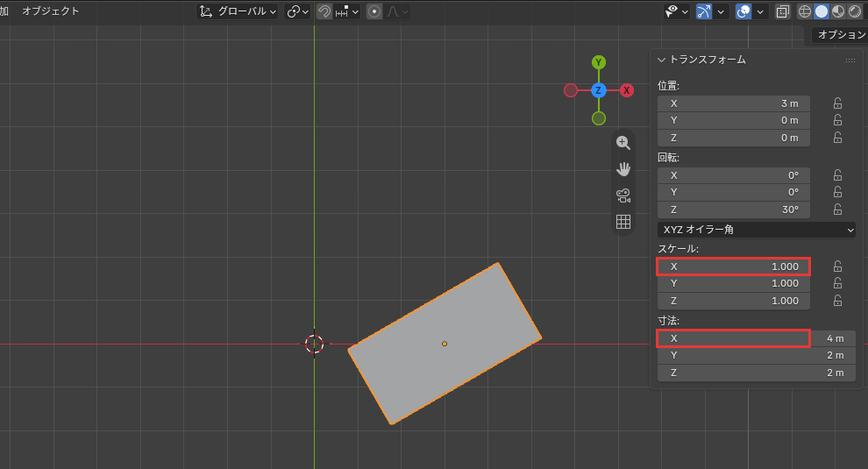This screenshot has width=868, height=469.
Task: Lock the 回転 X value
Action: (x=837, y=175)
